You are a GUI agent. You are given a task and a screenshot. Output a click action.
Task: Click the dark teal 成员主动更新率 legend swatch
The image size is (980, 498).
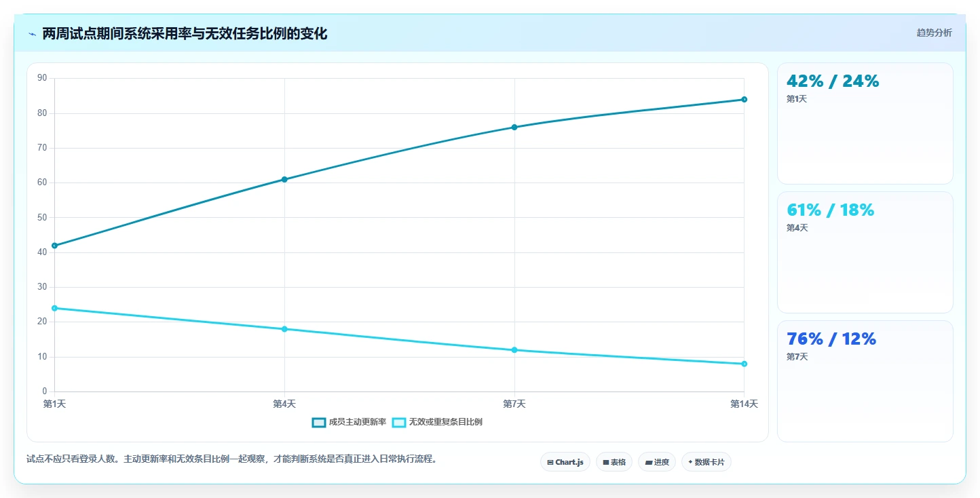point(319,422)
